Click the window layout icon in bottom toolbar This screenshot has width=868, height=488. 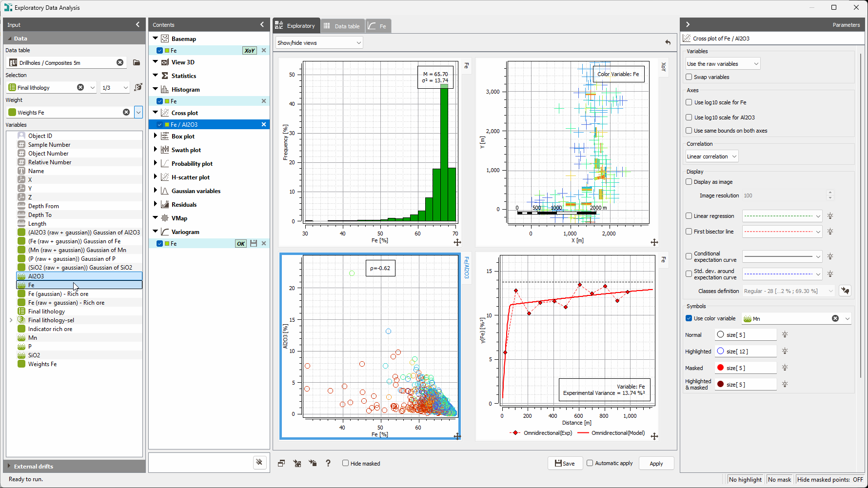[281, 463]
